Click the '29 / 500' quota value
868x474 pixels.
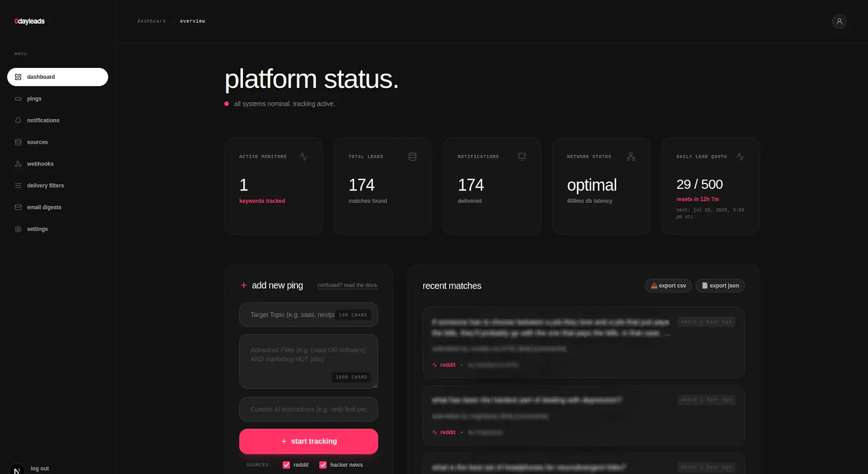coord(699,185)
